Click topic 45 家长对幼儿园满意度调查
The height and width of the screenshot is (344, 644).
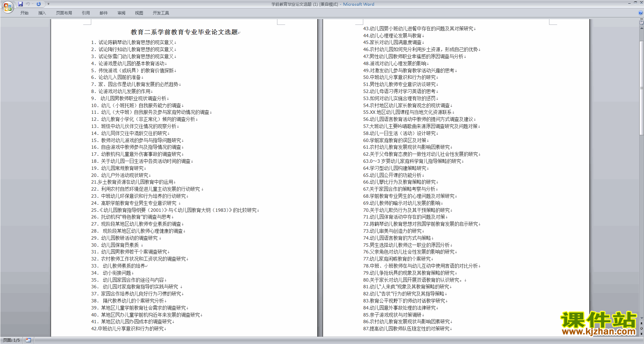click(x=392, y=43)
